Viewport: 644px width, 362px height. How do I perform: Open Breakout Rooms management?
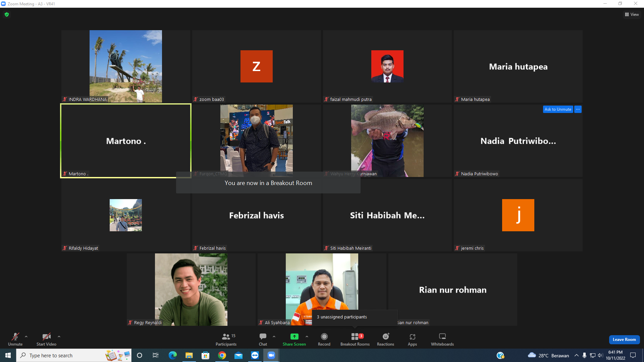pos(355,339)
